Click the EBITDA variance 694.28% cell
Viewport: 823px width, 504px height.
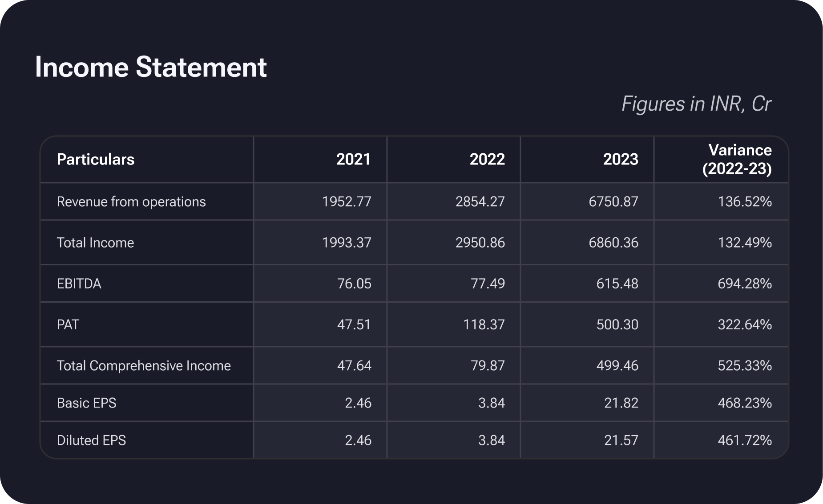(x=744, y=284)
